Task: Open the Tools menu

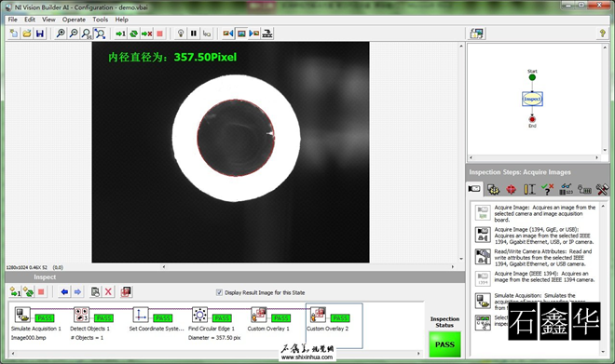Action: coord(100,20)
